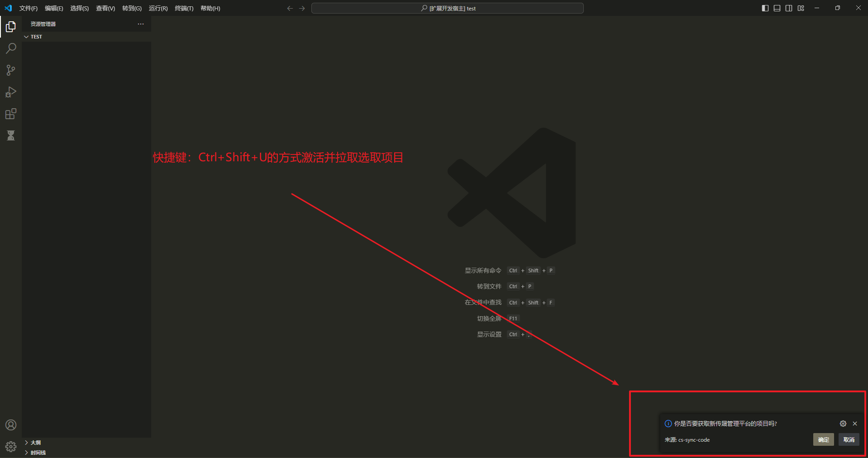Open the Explorer view in activity bar

click(x=11, y=27)
